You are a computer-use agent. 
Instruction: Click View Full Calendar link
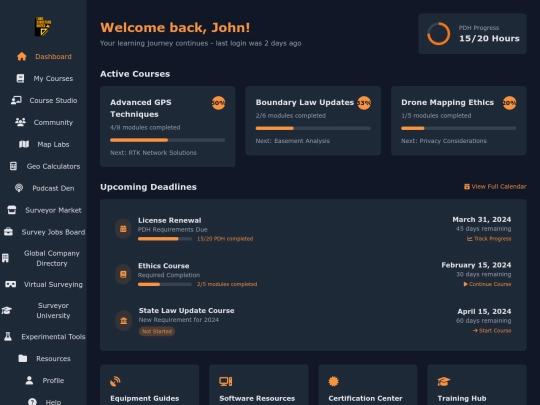495,187
